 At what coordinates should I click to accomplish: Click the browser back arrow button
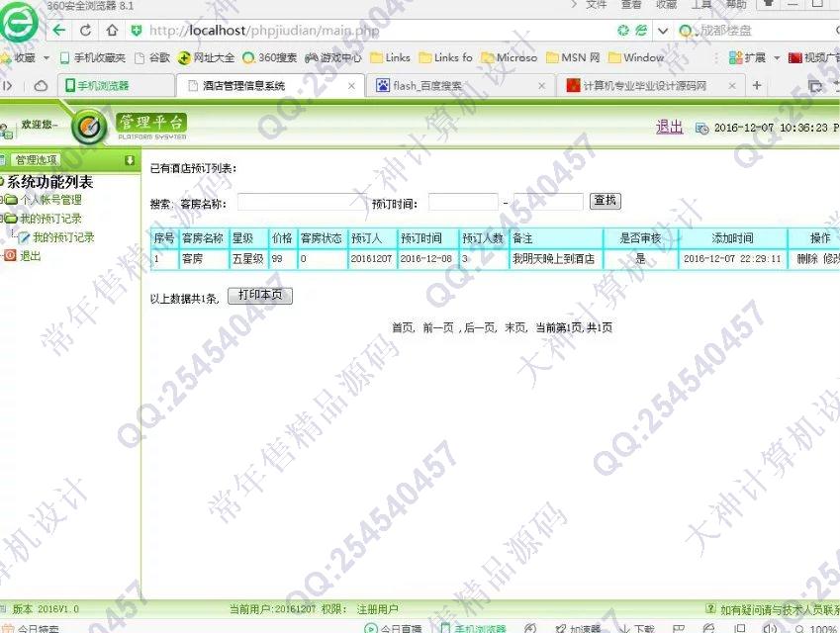[59, 31]
